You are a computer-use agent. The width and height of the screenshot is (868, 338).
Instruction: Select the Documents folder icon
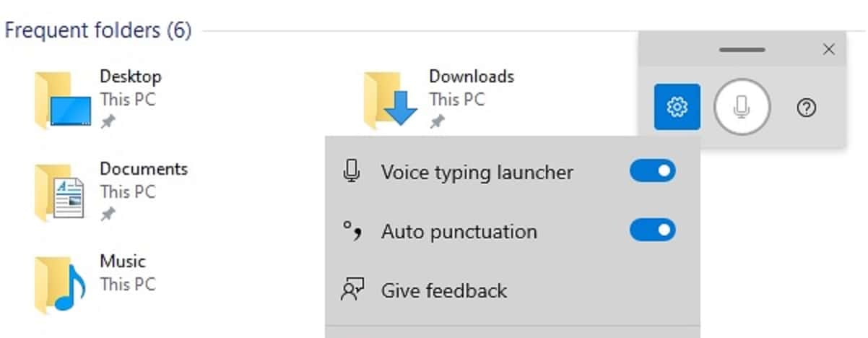pyautogui.click(x=60, y=192)
